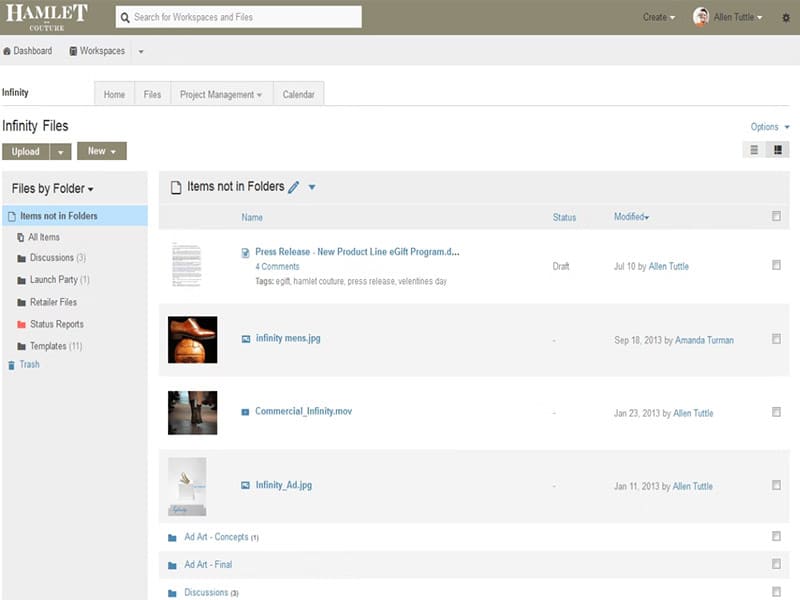Viewport: 800px width, 600px height.
Task: Click the workspace and file search field
Action: pyautogui.click(x=238, y=17)
